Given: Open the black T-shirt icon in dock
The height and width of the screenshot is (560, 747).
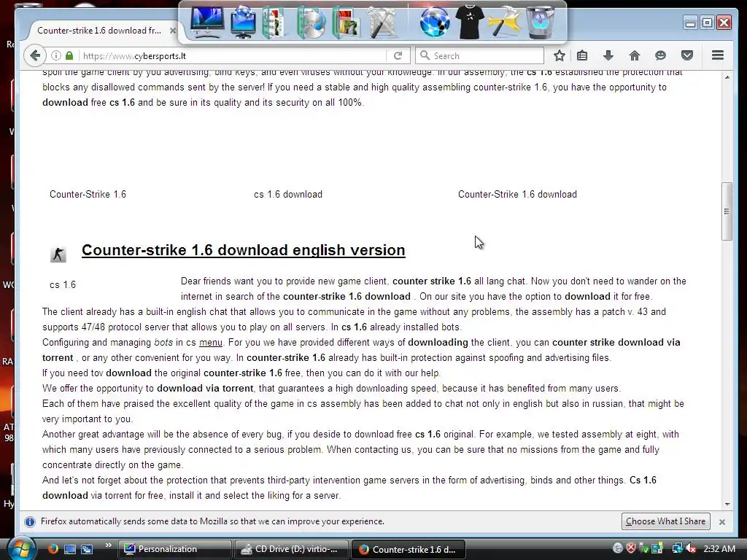Looking at the screenshot, I should tap(469, 22).
